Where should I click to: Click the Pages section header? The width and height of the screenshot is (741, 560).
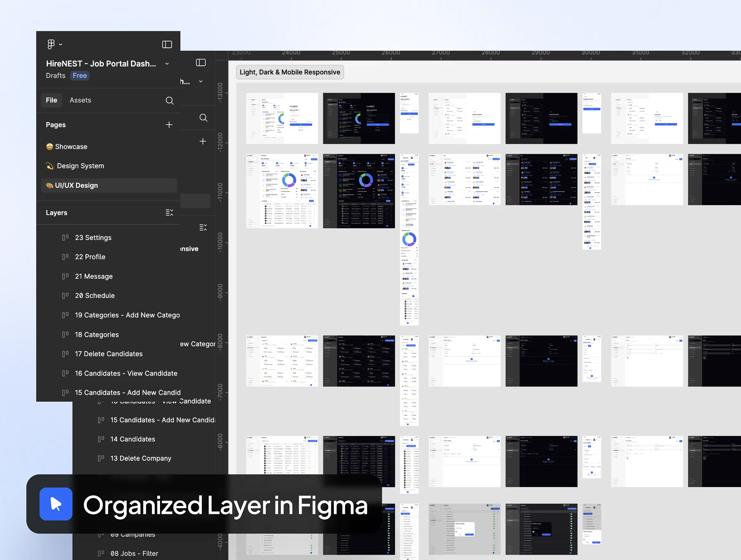coord(56,125)
